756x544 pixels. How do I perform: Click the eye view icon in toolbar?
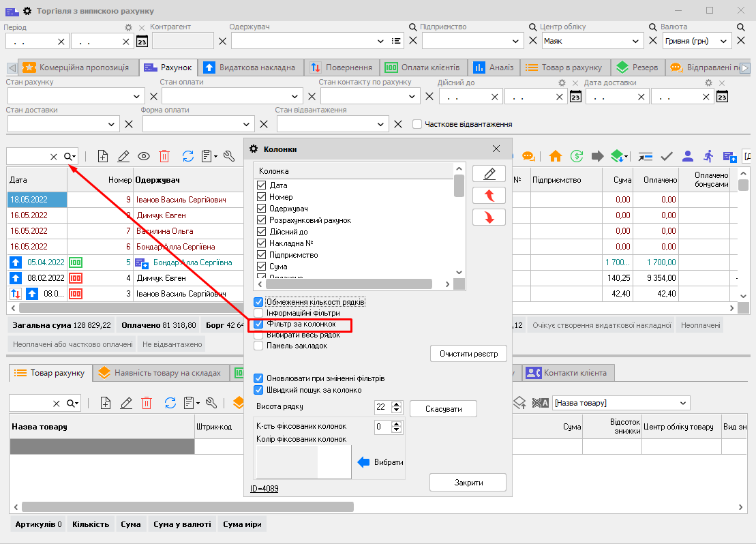click(144, 156)
